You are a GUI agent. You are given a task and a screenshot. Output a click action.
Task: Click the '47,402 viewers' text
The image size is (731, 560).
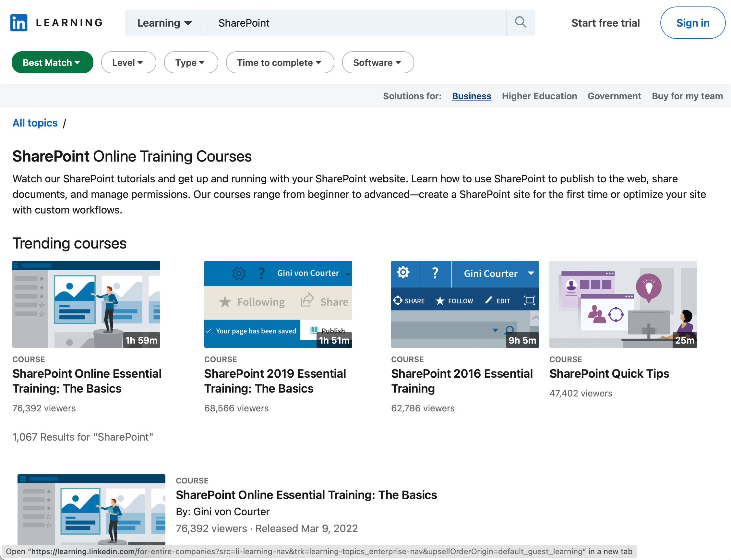(581, 393)
